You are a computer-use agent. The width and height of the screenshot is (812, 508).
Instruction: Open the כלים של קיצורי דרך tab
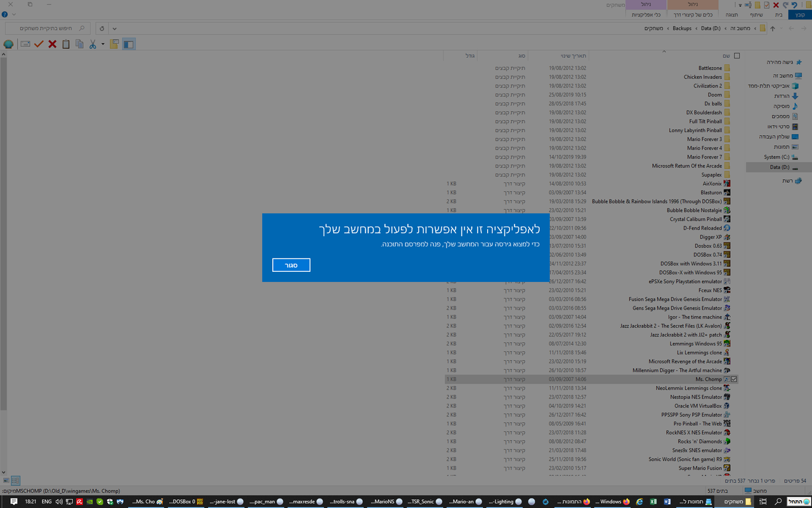point(693,14)
